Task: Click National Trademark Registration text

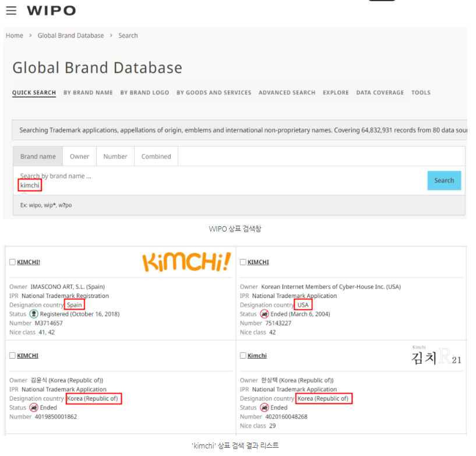Action: 65,296
